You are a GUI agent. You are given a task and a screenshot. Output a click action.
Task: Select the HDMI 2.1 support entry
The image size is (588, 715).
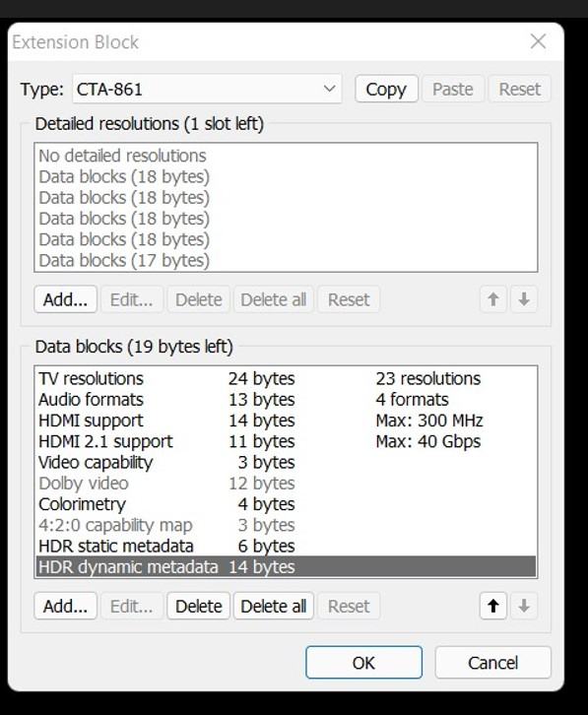[286, 441]
